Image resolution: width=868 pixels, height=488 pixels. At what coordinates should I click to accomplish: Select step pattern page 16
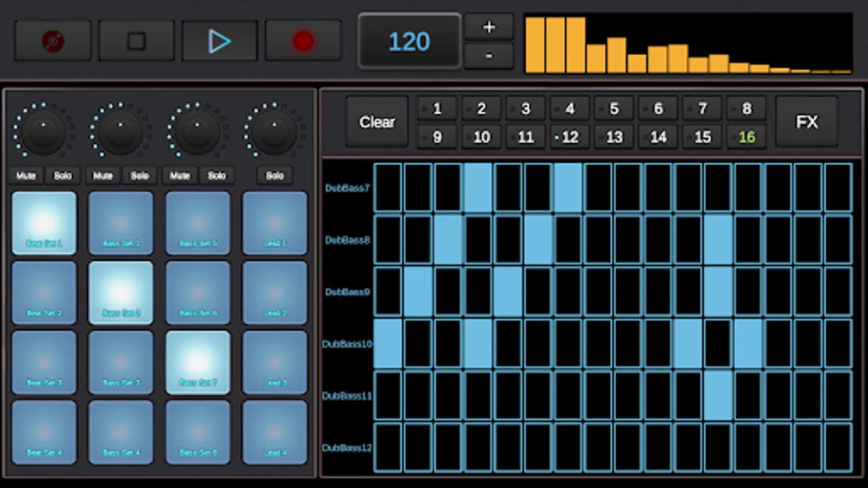(x=746, y=137)
